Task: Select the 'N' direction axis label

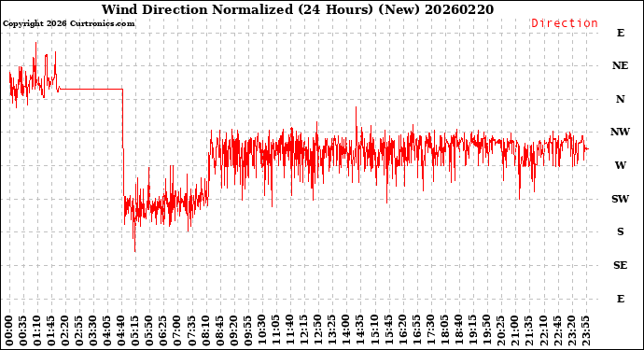Action: click(x=620, y=99)
